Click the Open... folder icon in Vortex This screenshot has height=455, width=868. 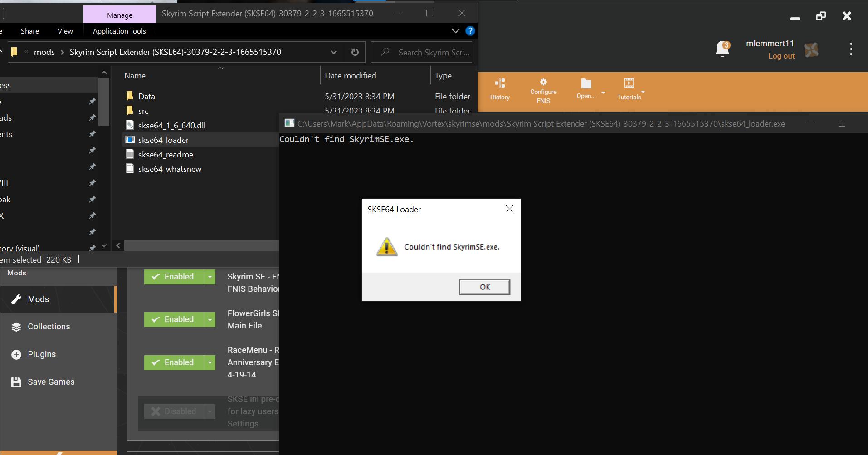pyautogui.click(x=586, y=83)
